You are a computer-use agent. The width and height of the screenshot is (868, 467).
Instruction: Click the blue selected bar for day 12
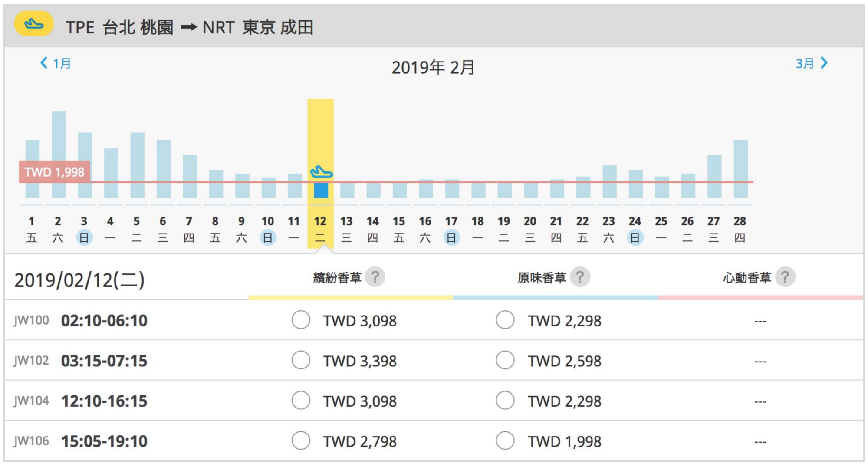tap(321, 191)
